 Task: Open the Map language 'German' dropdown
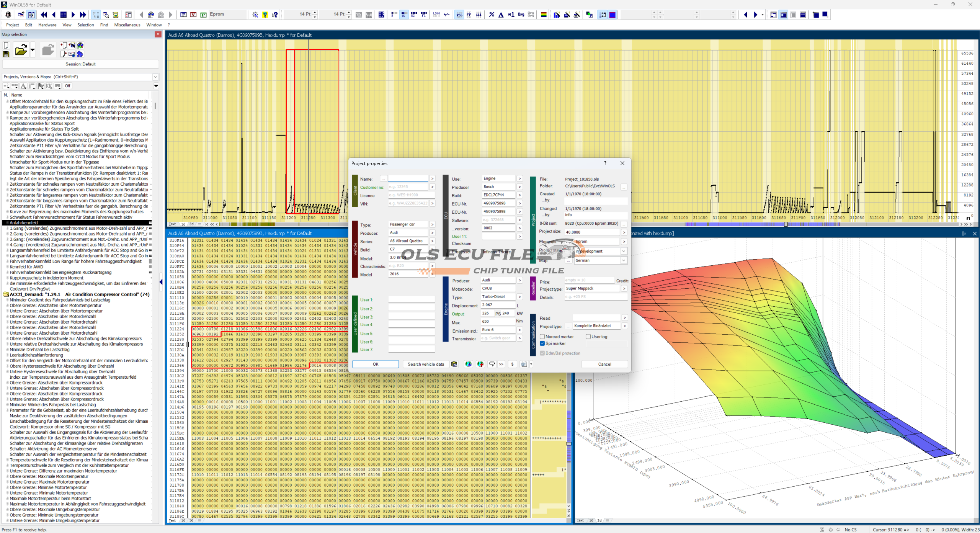pyautogui.click(x=623, y=260)
